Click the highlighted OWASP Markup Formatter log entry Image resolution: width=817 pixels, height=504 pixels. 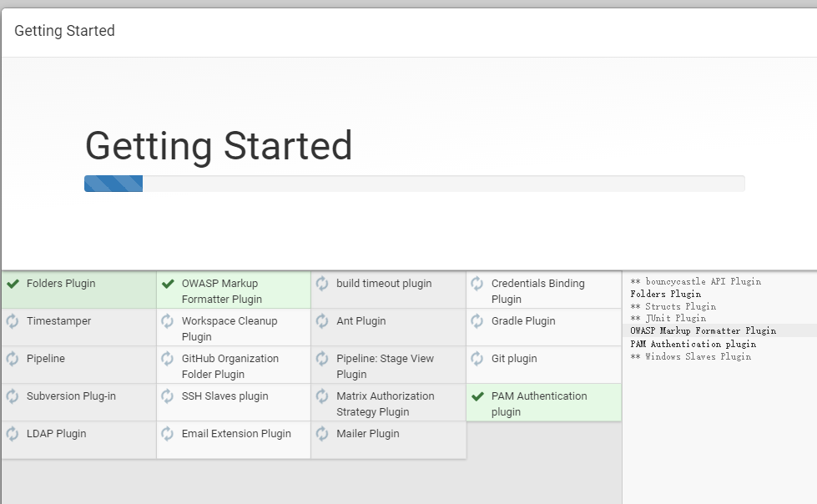[703, 331]
